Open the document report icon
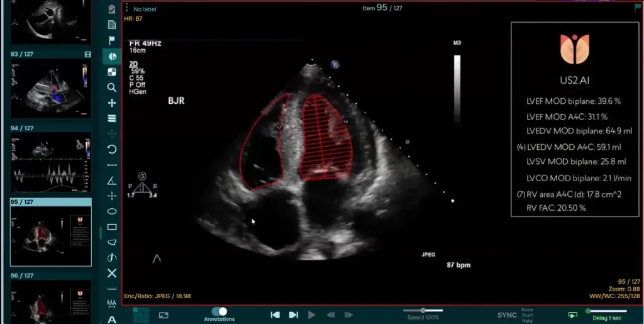This screenshot has width=644, height=324. (112, 25)
